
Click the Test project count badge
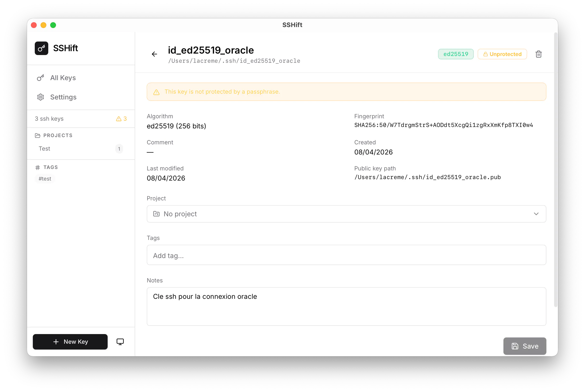click(119, 149)
